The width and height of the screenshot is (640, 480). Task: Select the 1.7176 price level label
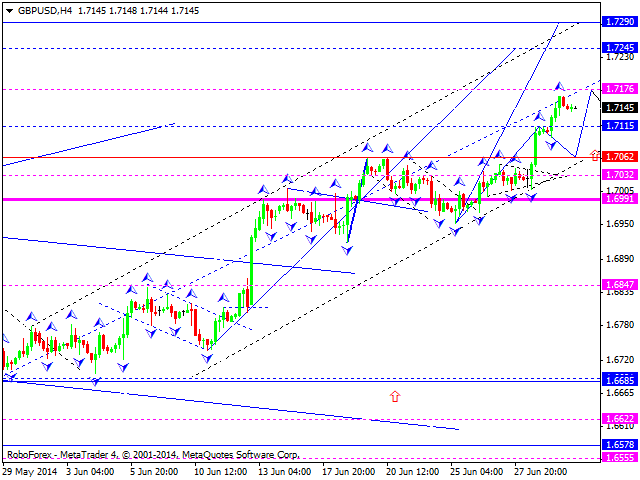[620, 89]
